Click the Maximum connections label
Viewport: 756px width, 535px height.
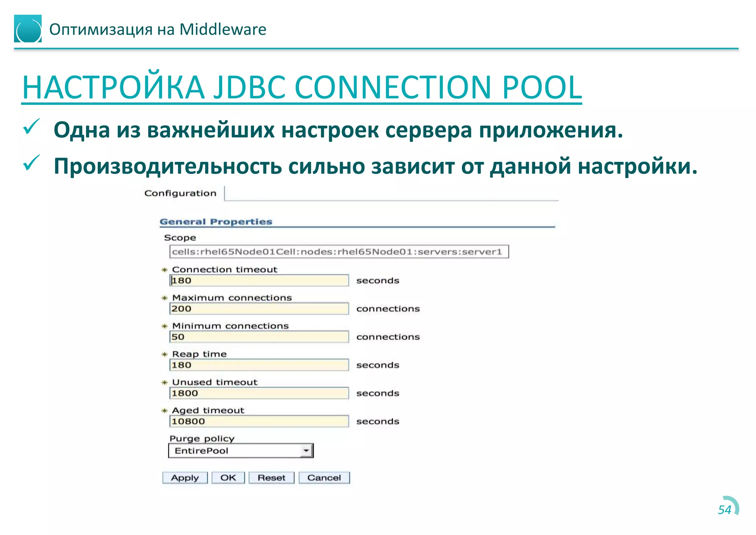tap(232, 298)
